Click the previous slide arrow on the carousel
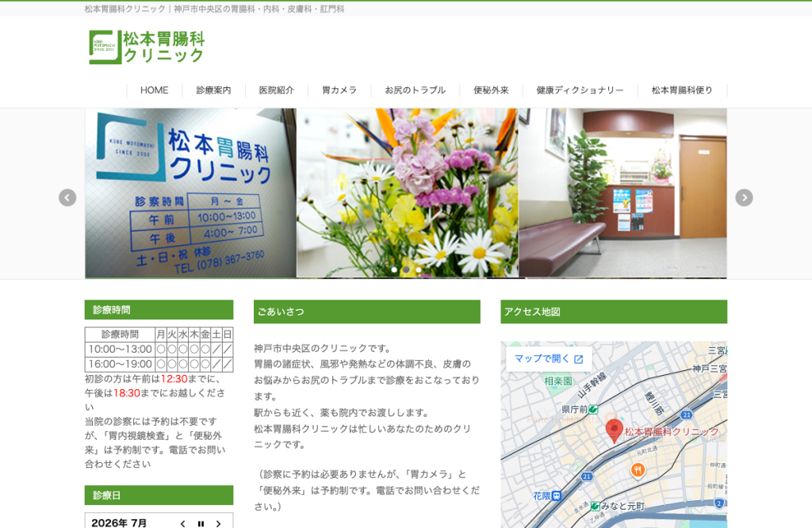812x528 pixels. click(67, 197)
